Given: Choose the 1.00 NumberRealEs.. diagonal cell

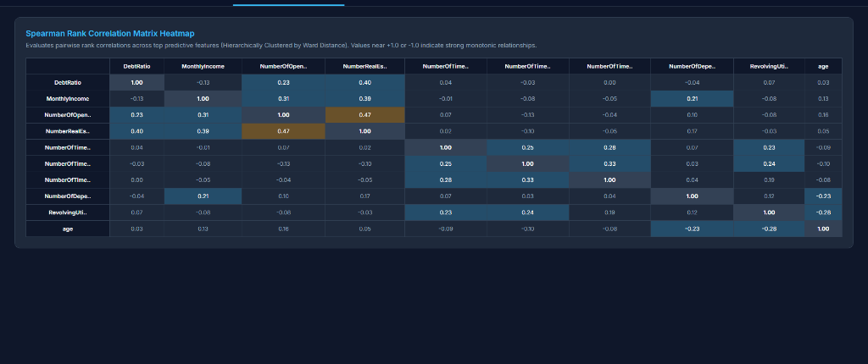Looking at the screenshot, I should (364, 131).
